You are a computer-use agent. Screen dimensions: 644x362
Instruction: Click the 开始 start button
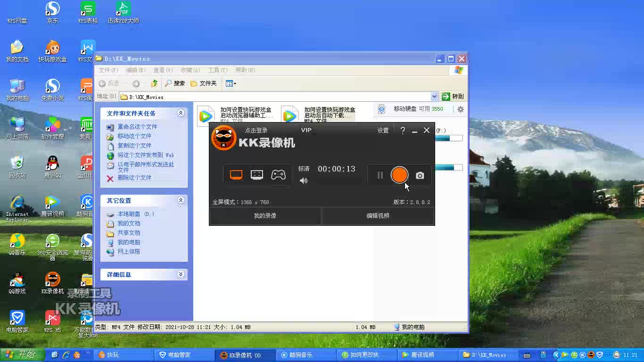click(x=22, y=354)
